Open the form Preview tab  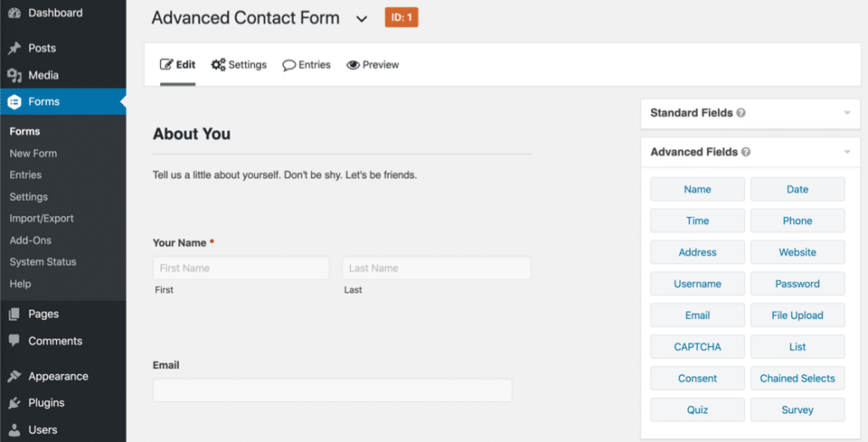click(x=373, y=64)
